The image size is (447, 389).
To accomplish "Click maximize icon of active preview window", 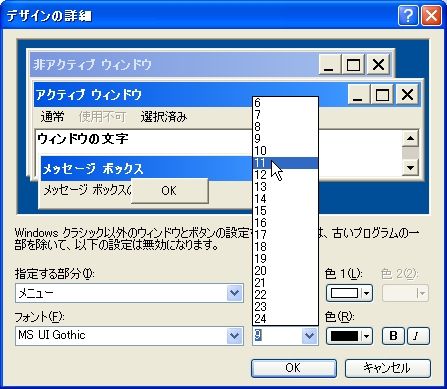I will 383,95.
